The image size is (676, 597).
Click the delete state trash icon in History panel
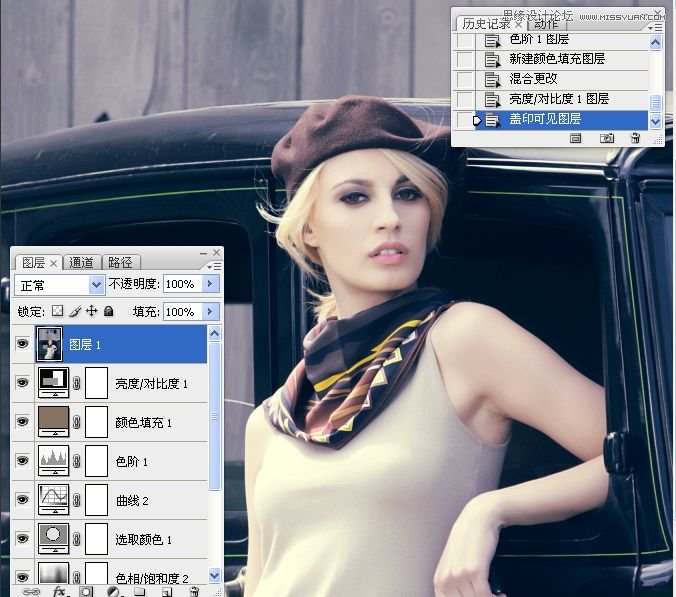pyautogui.click(x=635, y=138)
